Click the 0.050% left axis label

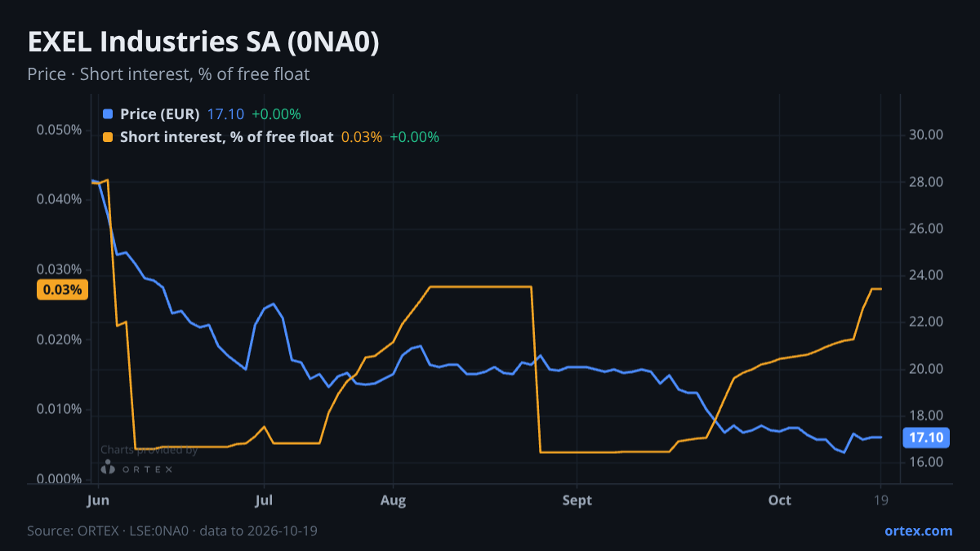[x=59, y=130]
